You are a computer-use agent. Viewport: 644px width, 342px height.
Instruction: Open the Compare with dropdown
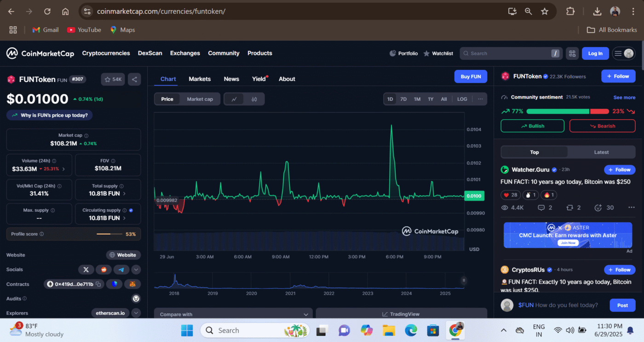[233, 314]
